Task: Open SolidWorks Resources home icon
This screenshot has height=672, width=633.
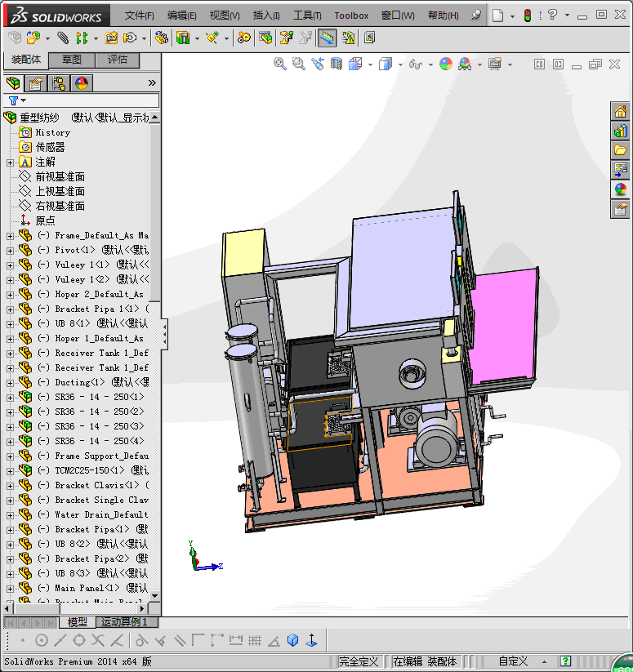Action: [621, 111]
